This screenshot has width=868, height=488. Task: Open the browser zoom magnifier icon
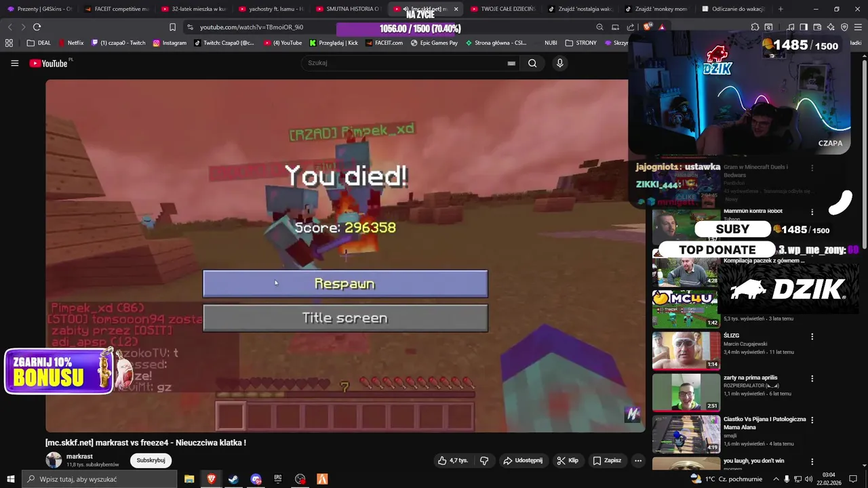599,27
